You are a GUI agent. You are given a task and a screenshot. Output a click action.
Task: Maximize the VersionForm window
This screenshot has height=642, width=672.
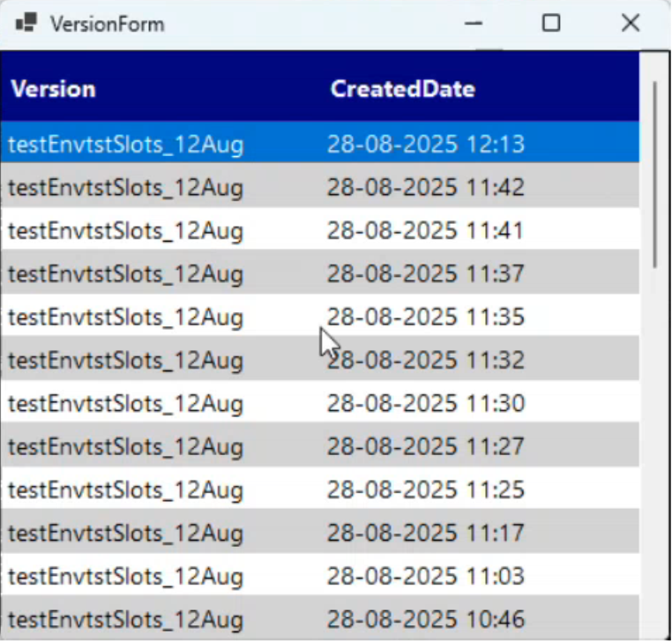click(551, 24)
